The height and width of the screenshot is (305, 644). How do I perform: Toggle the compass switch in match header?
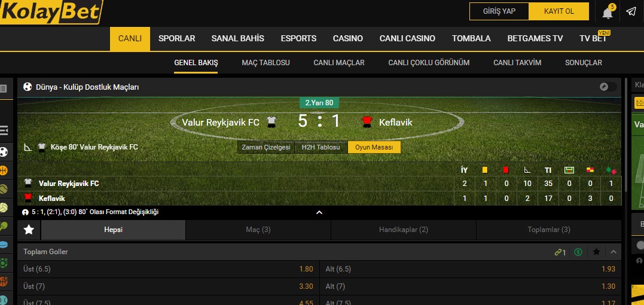point(608,87)
